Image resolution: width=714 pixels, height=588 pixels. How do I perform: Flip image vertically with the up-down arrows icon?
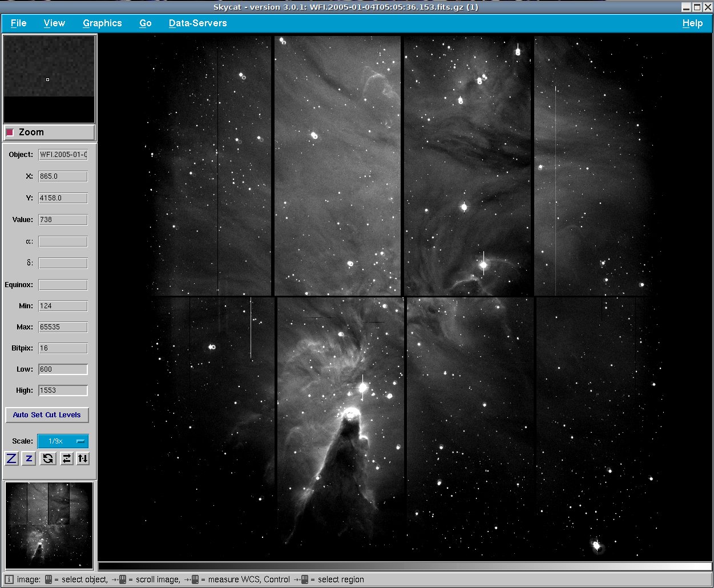pos(83,458)
